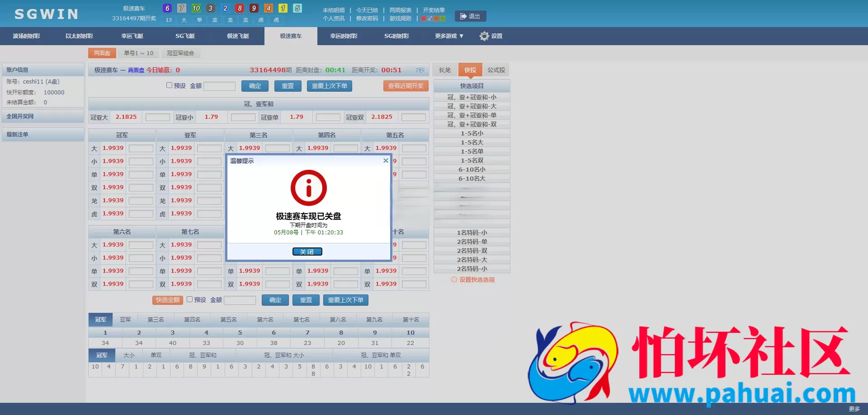The height and width of the screenshot is (415, 868).
Task: Open settings via the gear 设置
Action: pyautogui.click(x=491, y=36)
